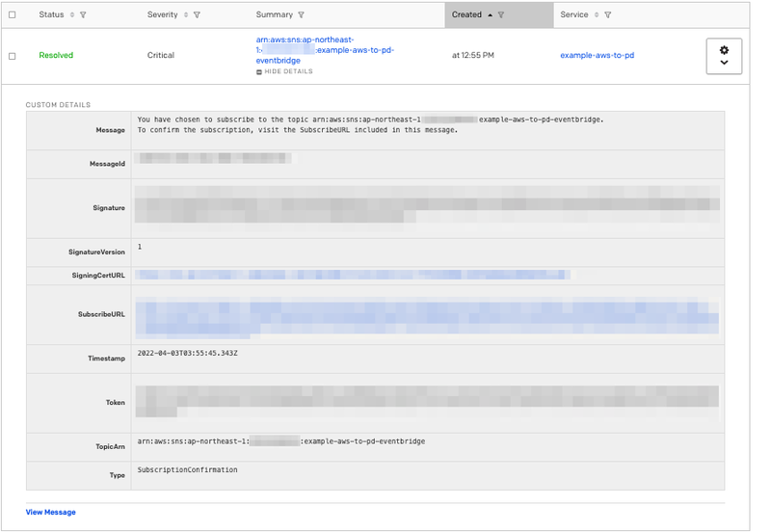Open the Severity column filter
The image size is (771, 532).
pos(197,14)
